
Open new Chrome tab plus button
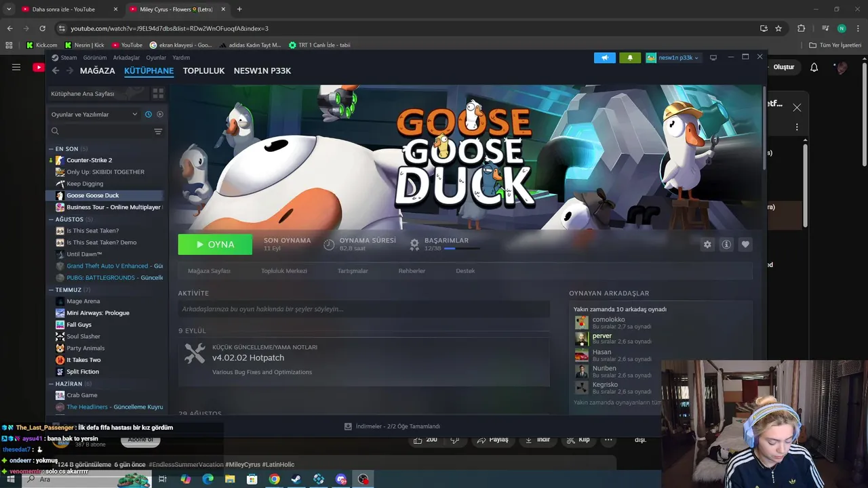pyautogui.click(x=239, y=9)
